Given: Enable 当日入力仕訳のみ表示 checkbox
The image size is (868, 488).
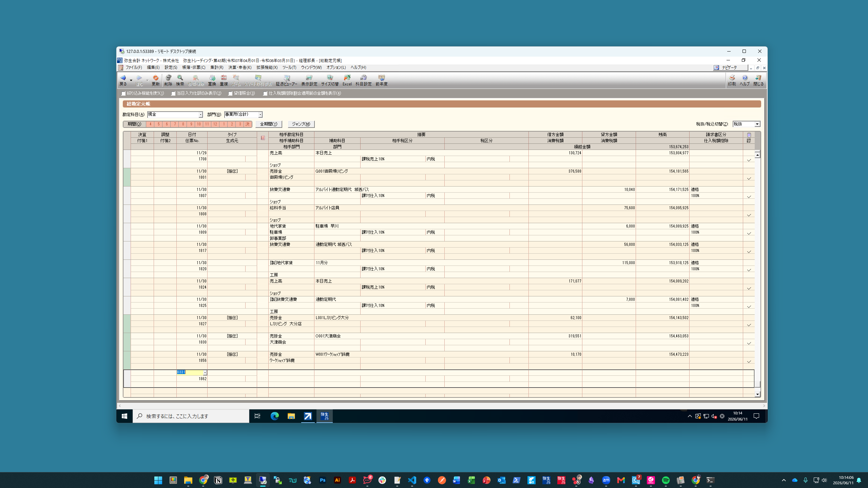Looking at the screenshot, I should click(x=173, y=93).
